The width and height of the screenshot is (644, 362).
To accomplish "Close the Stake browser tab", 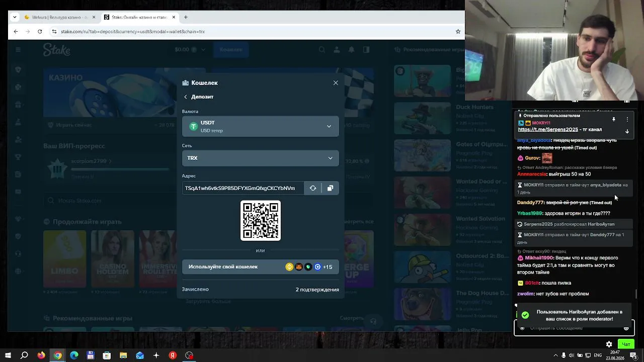I will pyautogui.click(x=174, y=17).
